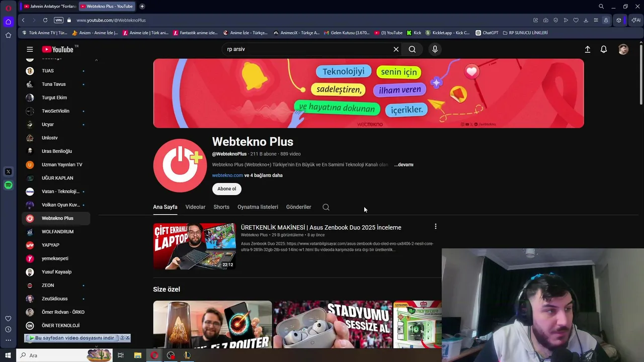
Task: Click the Webtekno Plus channel avatar
Action: coord(180,165)
